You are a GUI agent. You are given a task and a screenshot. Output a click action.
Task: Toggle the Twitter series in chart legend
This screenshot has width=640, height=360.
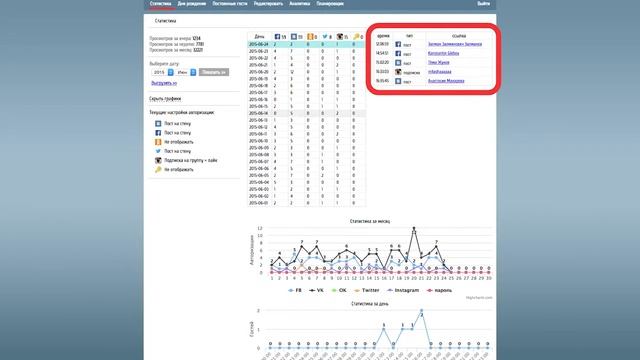coord(367,290)
